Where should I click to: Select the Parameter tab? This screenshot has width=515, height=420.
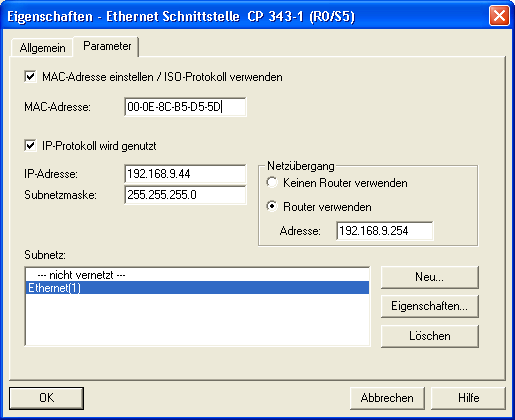(107, 46)
